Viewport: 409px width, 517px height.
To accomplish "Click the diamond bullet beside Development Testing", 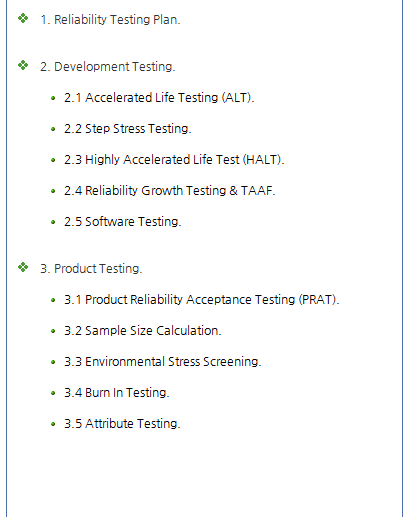I will pos(23,65).
